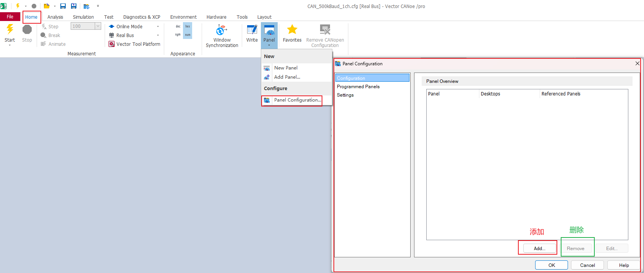The height and width of the screenshot is (273, 644).
Task: Click quick-access save-as disk icon
Action: pyautogui.click(x=74, y=6)
